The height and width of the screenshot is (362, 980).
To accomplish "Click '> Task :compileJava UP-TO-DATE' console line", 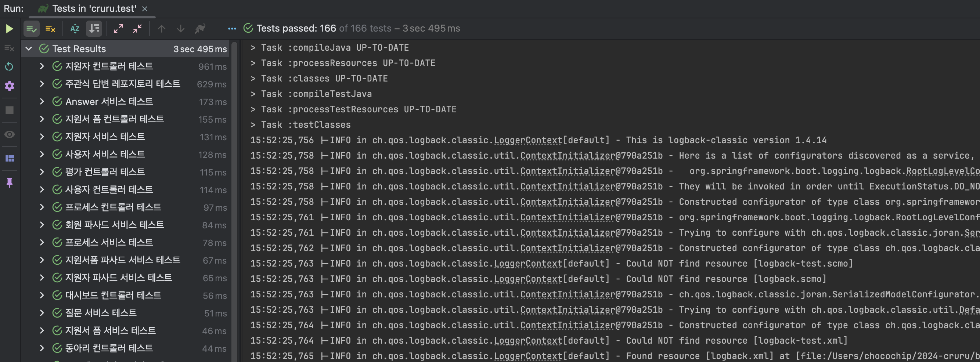I will [x=329, y=48].
